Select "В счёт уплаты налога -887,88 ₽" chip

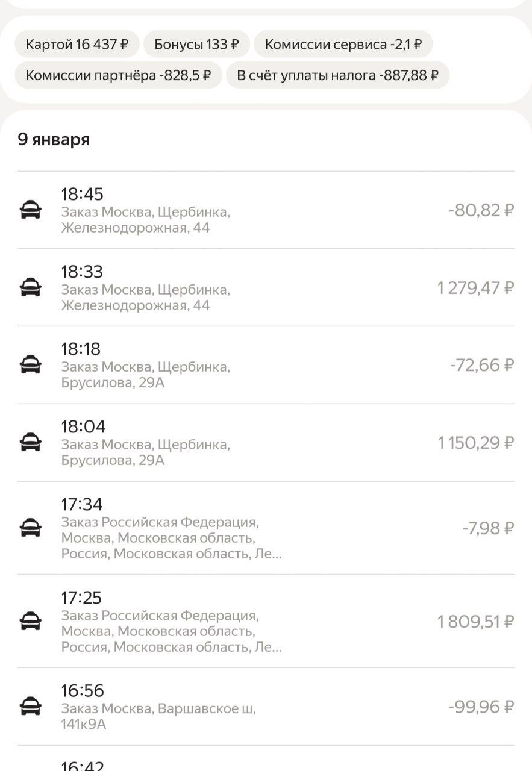pyautogui.click(x=337, y=75)
